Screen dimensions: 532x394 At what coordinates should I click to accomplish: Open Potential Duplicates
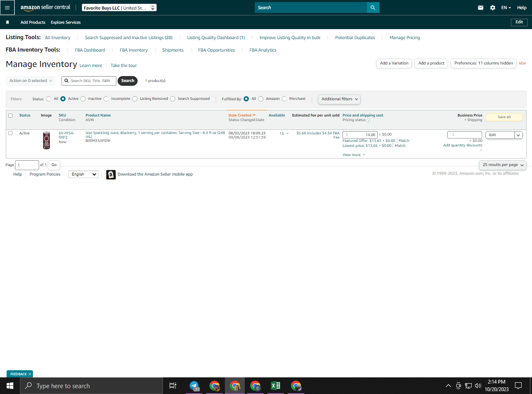355,37
